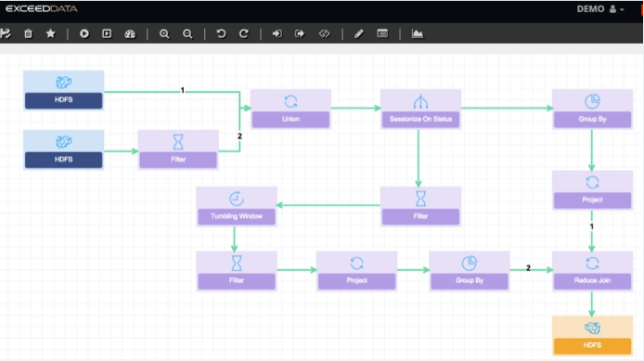Redo the action via toolbar
The width and height of the screenshot is (644, 361).
[x=244, y=33]
